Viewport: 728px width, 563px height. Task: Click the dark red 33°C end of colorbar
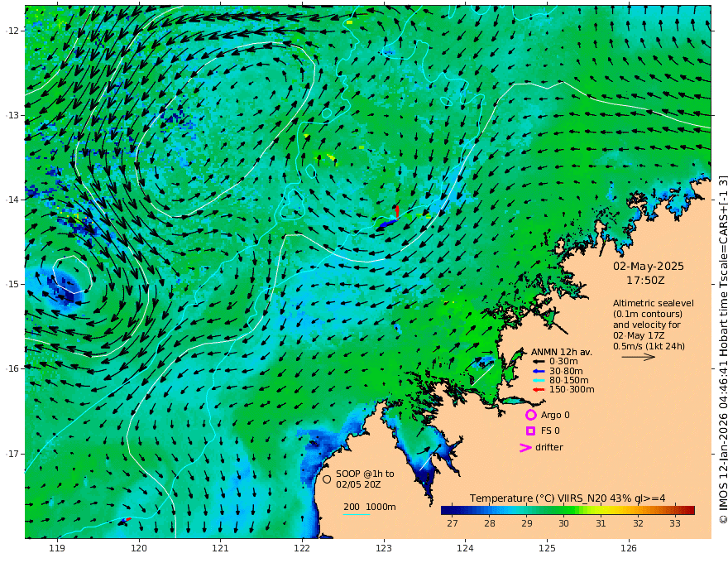click(x=690, y=510)
